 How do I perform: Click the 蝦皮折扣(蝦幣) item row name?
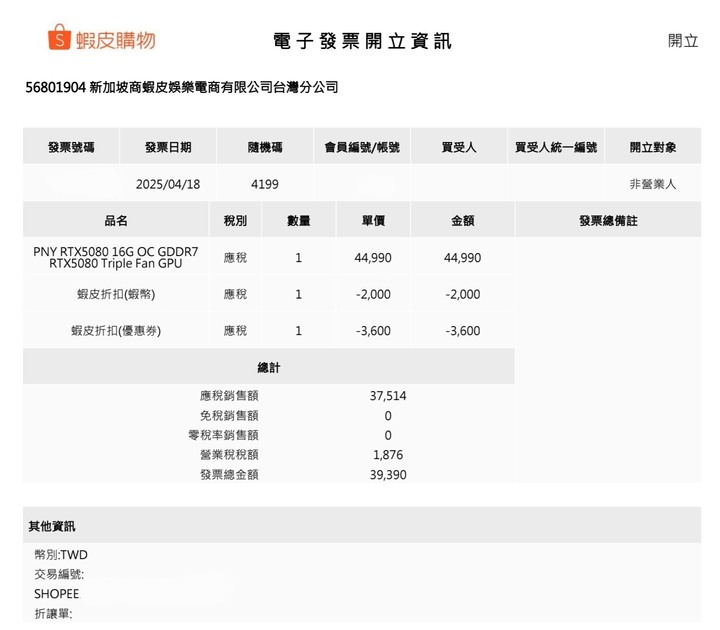[x=116, y=294]
